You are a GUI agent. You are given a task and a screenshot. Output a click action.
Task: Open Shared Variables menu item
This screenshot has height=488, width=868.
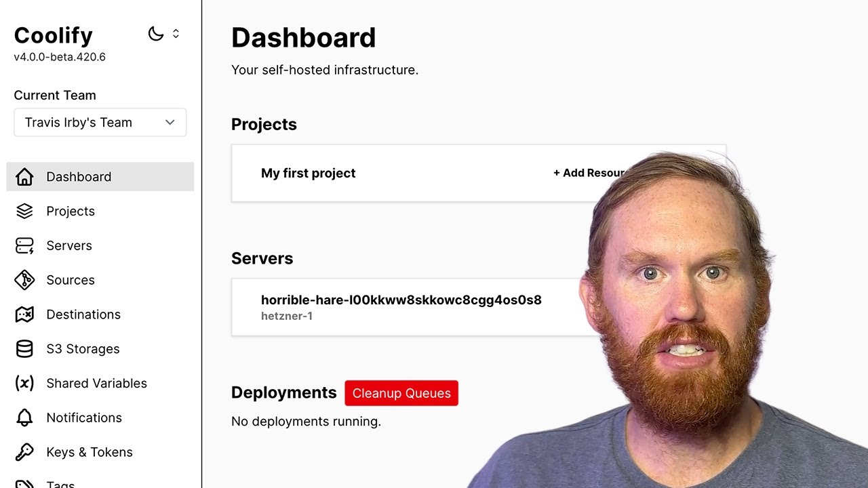[x=100, y=384]
